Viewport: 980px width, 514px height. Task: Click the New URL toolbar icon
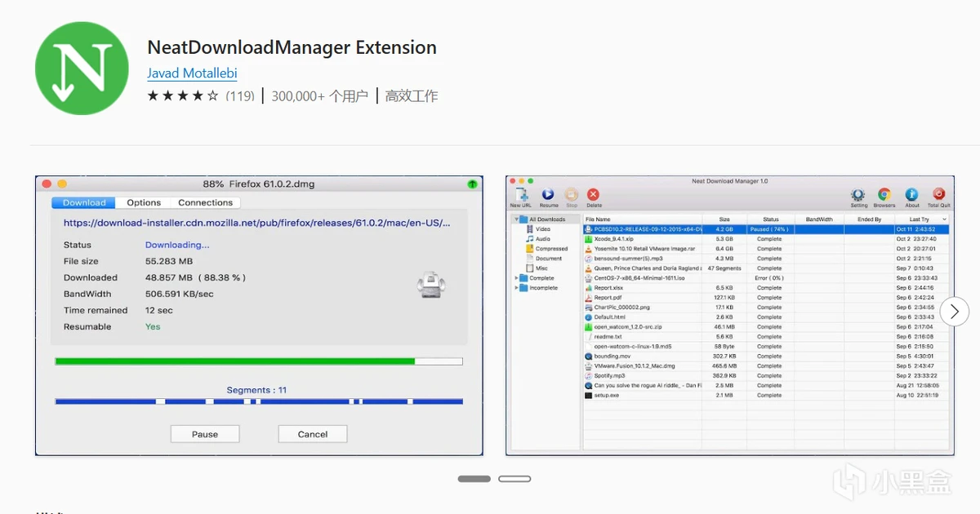coord(521,195)
